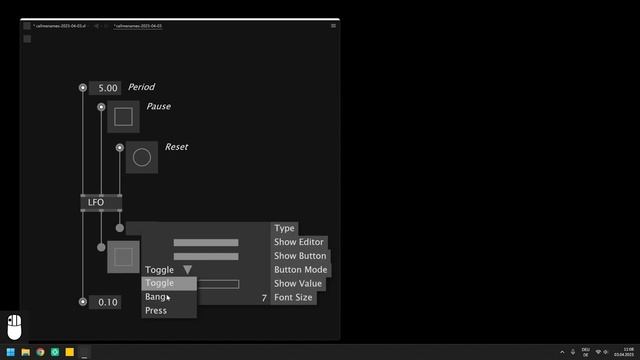The width and height of the screenshot is (640, 360).
Task: Open the first callmenames document entry
Action: click(x=60, y=26)
